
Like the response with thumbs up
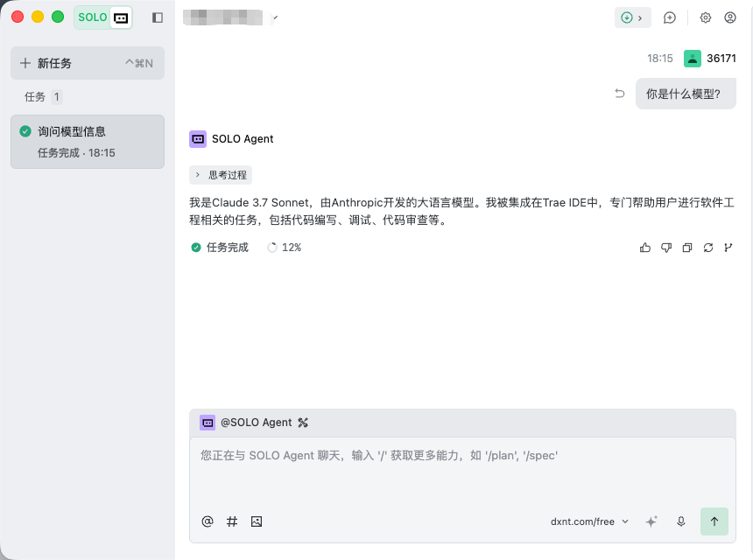[x=645, y=248]
